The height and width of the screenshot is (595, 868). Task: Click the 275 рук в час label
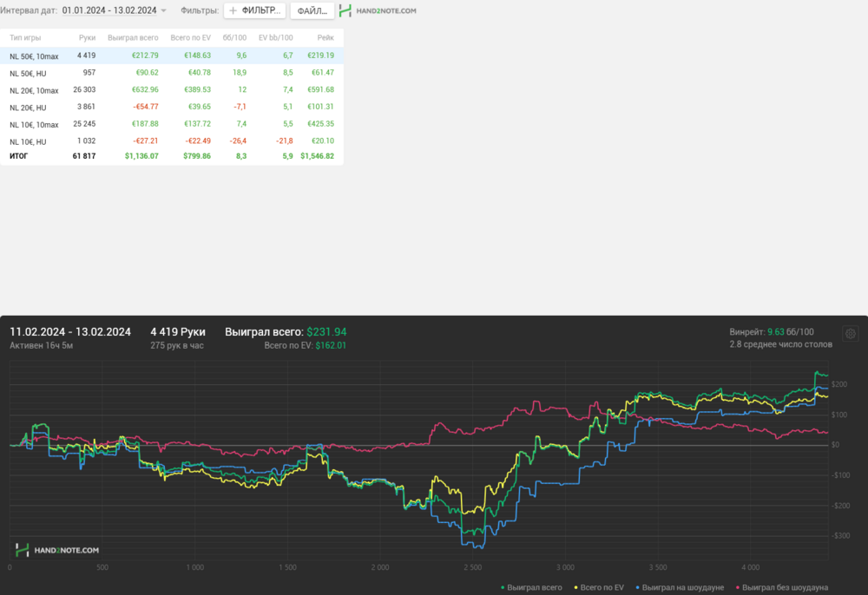click(177, 345)
